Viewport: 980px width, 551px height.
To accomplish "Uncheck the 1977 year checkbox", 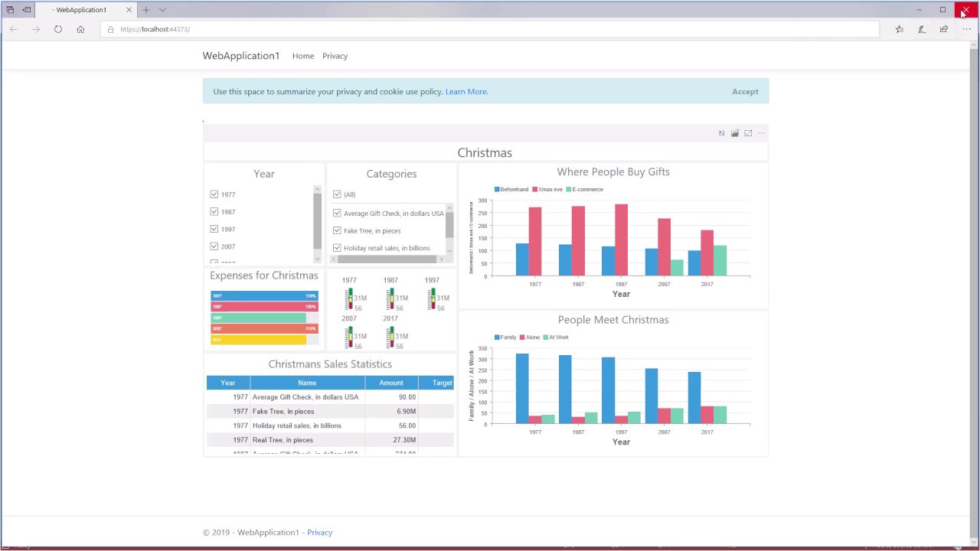I will coord(214,194).
